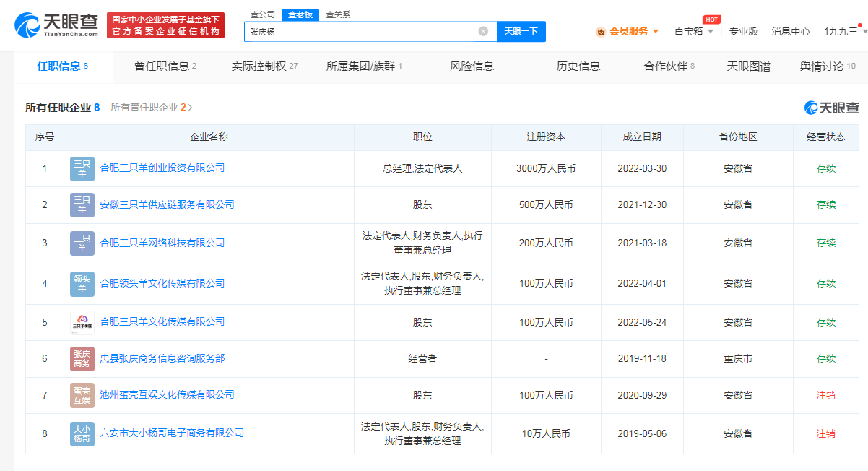
Task: Open the 舆情讨论 tab
Action: [828, 66]
